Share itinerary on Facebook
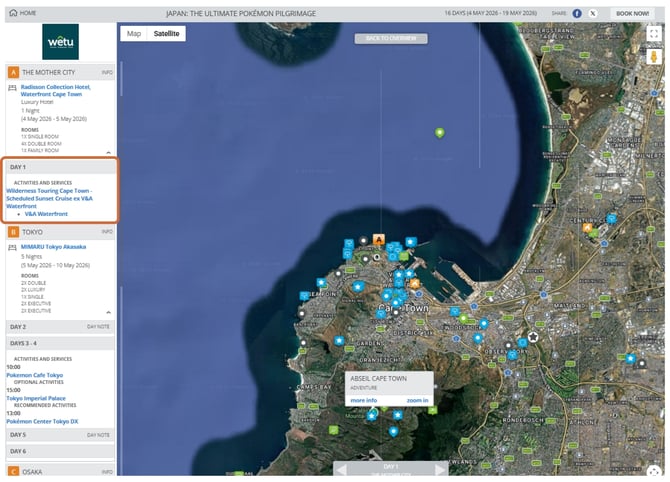 coord(577,13)
